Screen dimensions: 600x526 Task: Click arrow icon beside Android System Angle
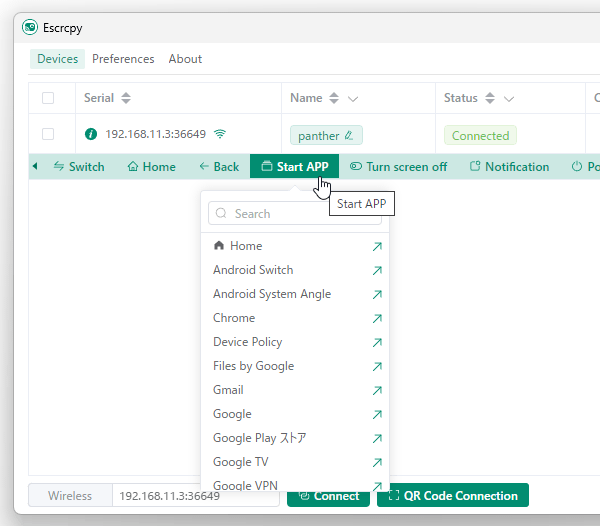coord(377,295)
